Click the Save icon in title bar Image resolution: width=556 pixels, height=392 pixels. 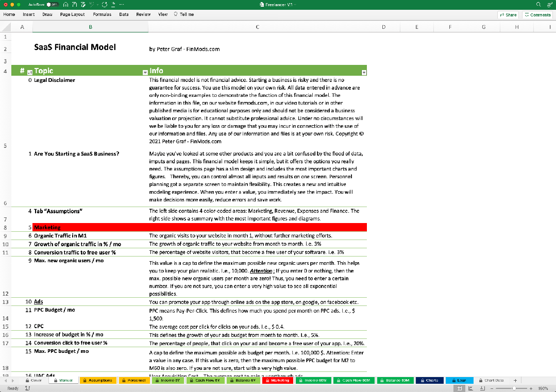[75, 5]
